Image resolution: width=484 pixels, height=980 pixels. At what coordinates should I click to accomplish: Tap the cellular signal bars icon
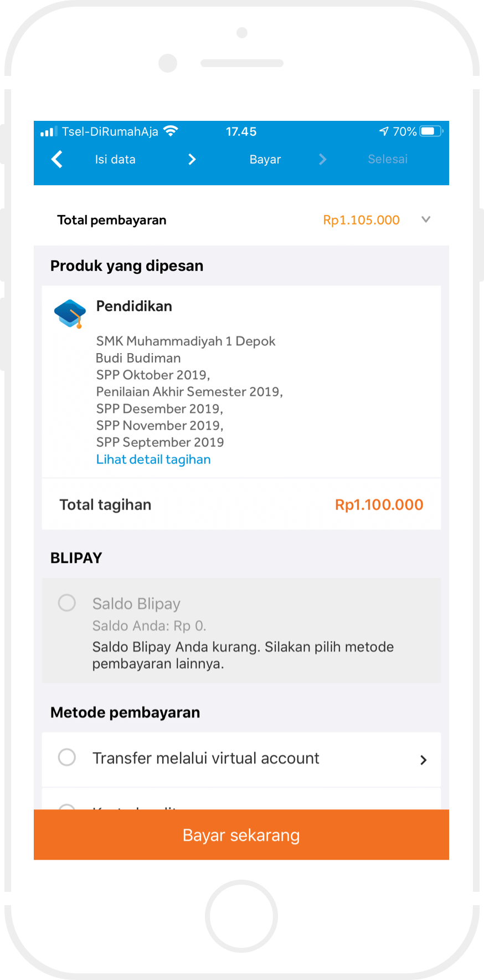(x=49, y=132)
